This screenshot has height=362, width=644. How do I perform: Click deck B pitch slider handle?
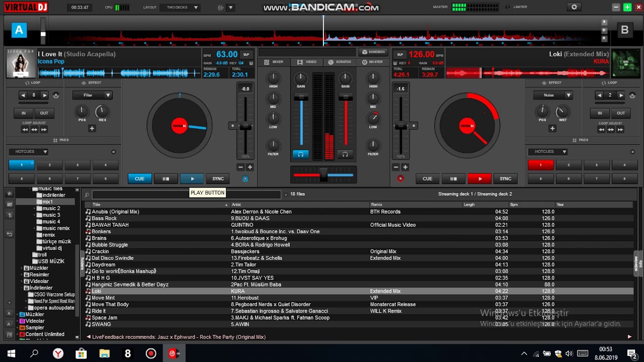(401, 126)
